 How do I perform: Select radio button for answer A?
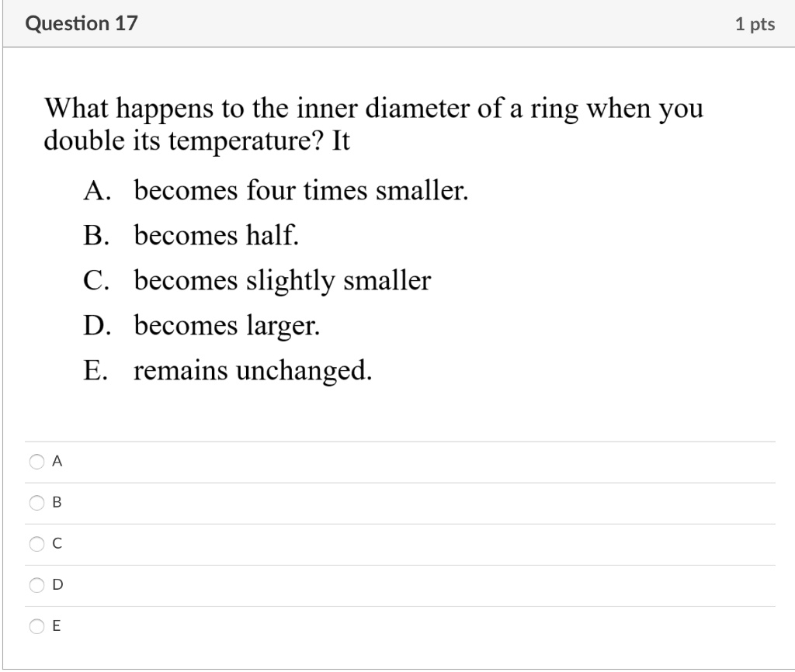(x=36, y=461)
